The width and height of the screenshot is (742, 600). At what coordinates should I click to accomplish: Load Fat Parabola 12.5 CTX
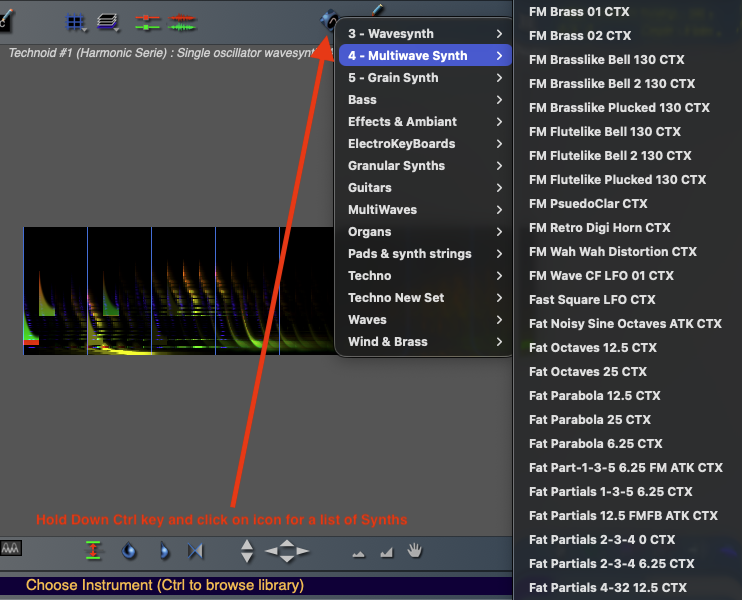pos(594,396)
